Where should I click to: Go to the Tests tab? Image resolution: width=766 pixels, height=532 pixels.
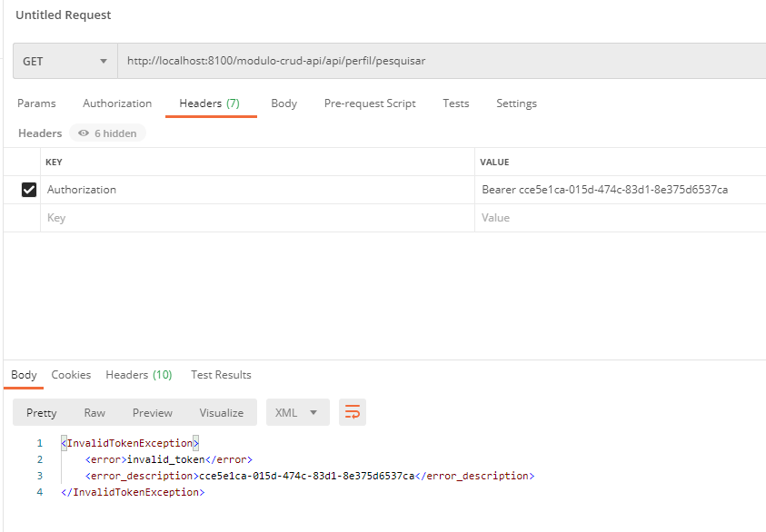click(456, 103)
